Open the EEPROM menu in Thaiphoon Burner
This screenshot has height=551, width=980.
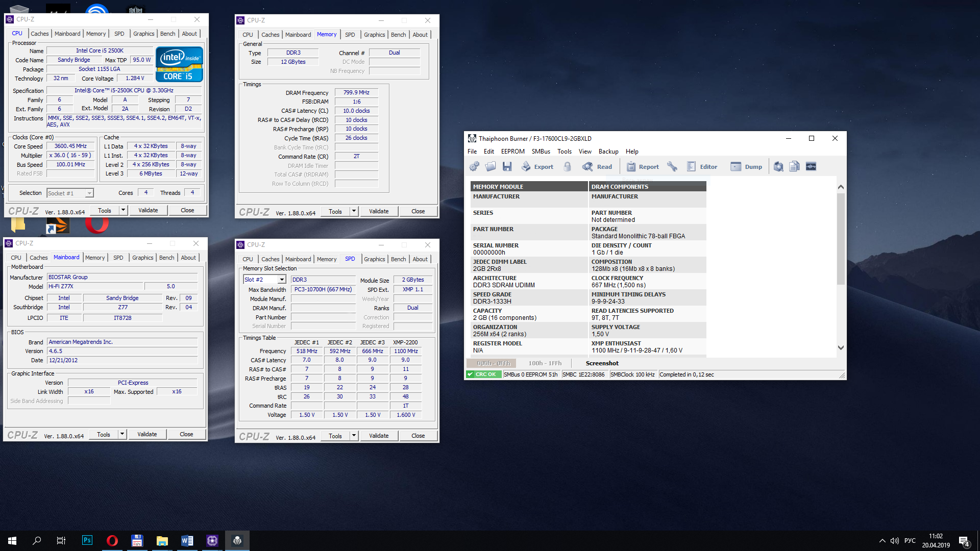(512, 152)
